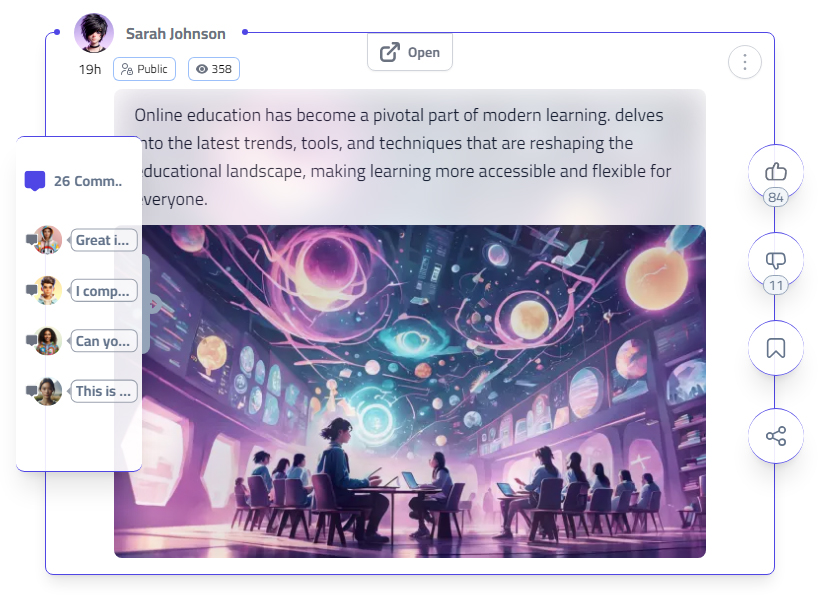The height and width of the screenshot is (597, 819).
Task: Click the share icon
Action: pyautogui.click(x=775, y=436)
